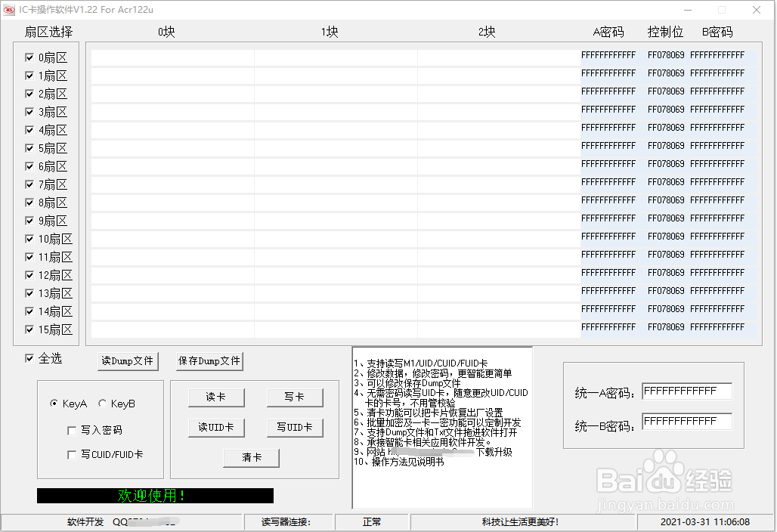
Task: Click the 控制位 column header
Action: [x=665, y=32]
